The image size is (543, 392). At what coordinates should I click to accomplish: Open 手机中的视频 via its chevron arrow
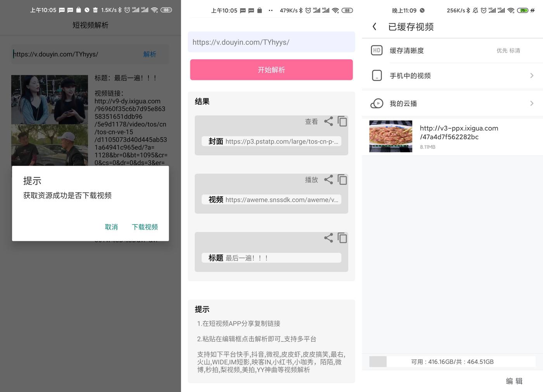tap(531, 76)
